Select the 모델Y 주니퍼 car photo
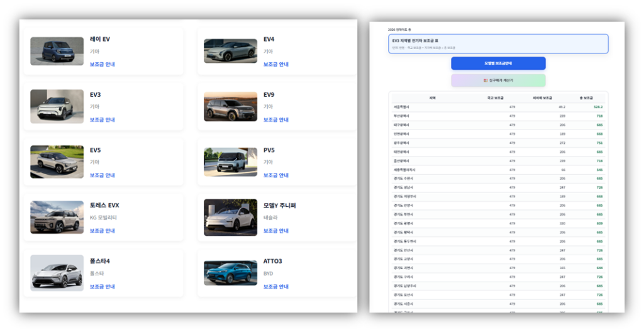This screenshot has height=332, width=644. click(230, 218)
